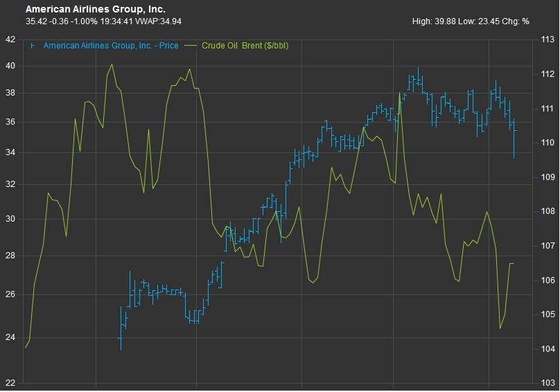Image resolution: width=560 pixels, height=392 pixels.
Task: Click the left axis label 22
Action: 10,383
